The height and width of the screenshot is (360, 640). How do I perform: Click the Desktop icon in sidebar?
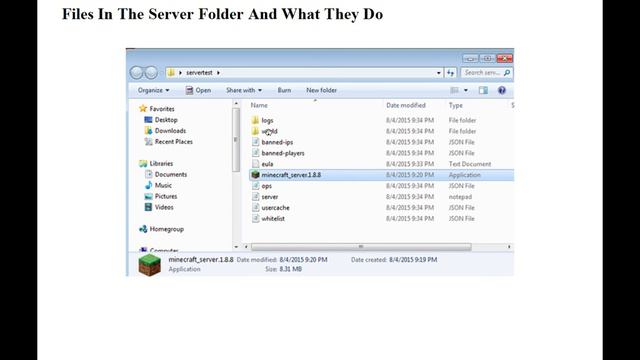[x=148, y=120]
